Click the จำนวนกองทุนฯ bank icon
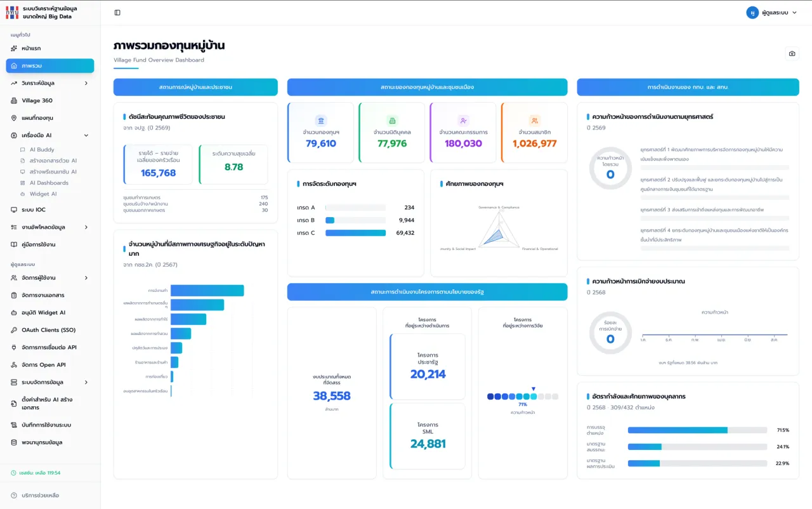 [x=321, y=121]
